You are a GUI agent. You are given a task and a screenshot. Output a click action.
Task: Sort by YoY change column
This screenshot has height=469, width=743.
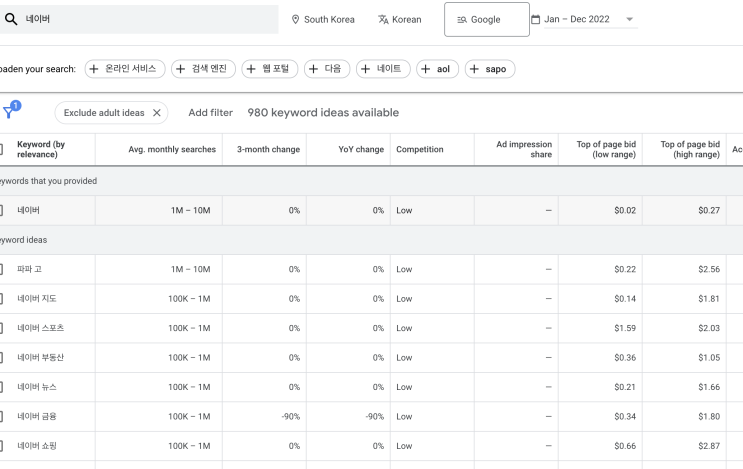pos(361,149)
